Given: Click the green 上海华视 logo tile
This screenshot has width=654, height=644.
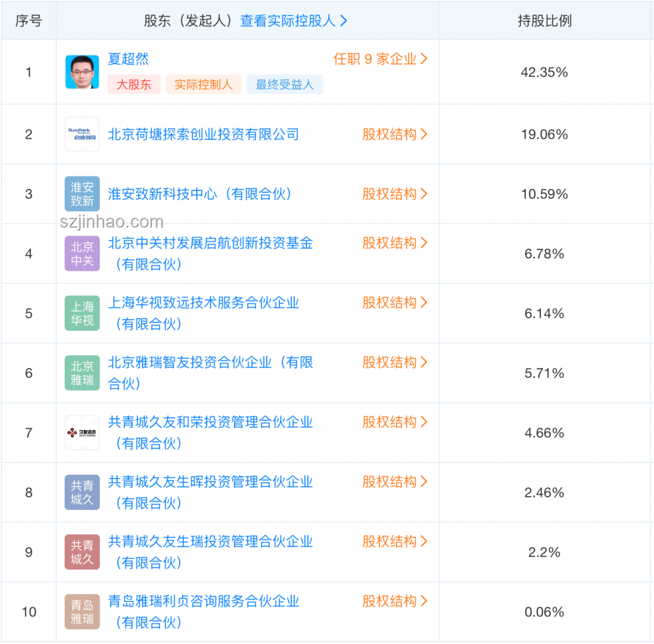Looking at the screenshot, I should tap(82, 313).
